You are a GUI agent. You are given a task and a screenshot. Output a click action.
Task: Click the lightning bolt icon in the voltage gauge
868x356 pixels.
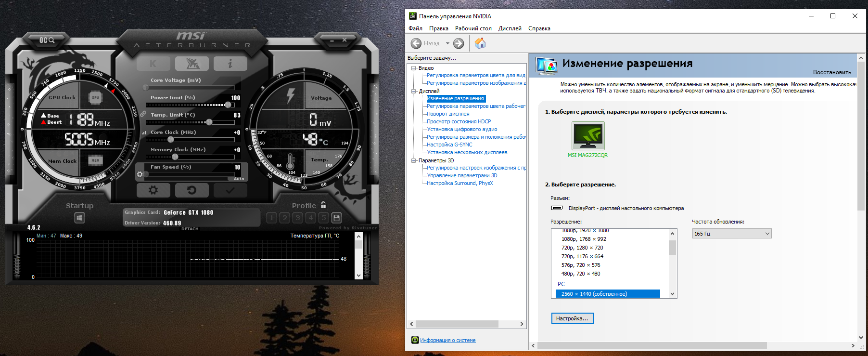point(291,95)
